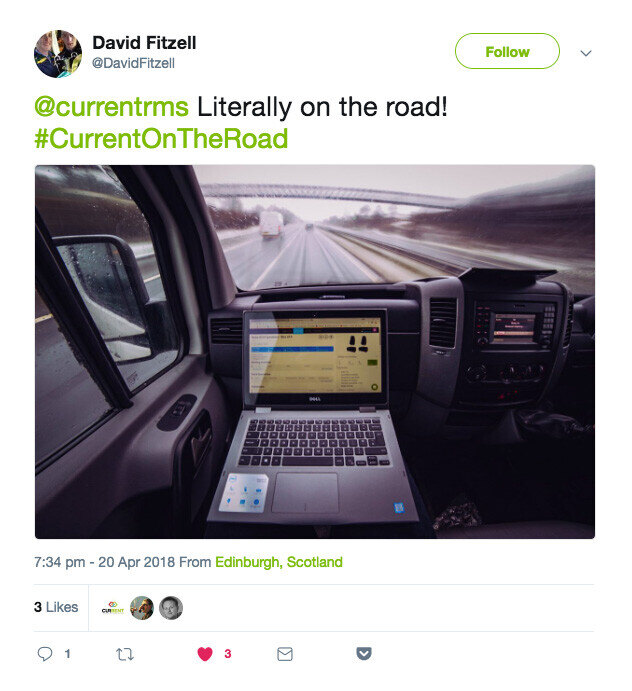Click the retweet arrows icon
The width and height of the screenshot is (632, 691).
tap(125, 654)
